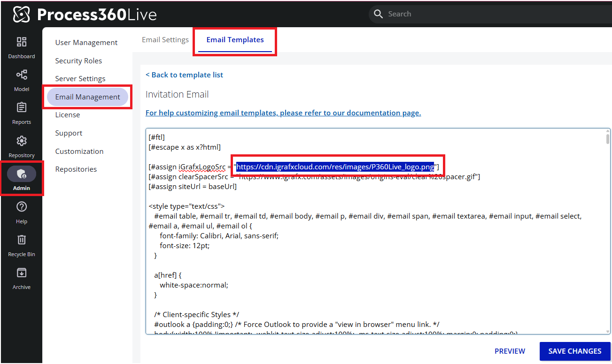Select the Model diagram icon

22,75
